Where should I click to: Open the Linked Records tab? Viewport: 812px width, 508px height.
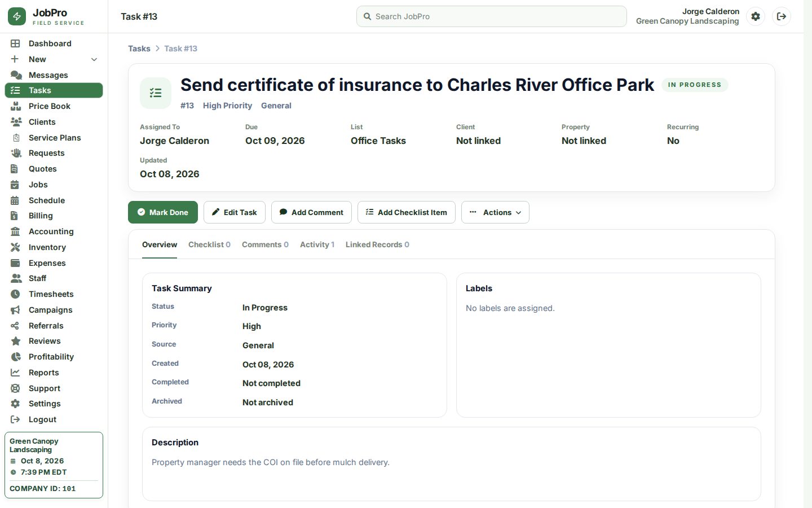(x=377, y=244)
